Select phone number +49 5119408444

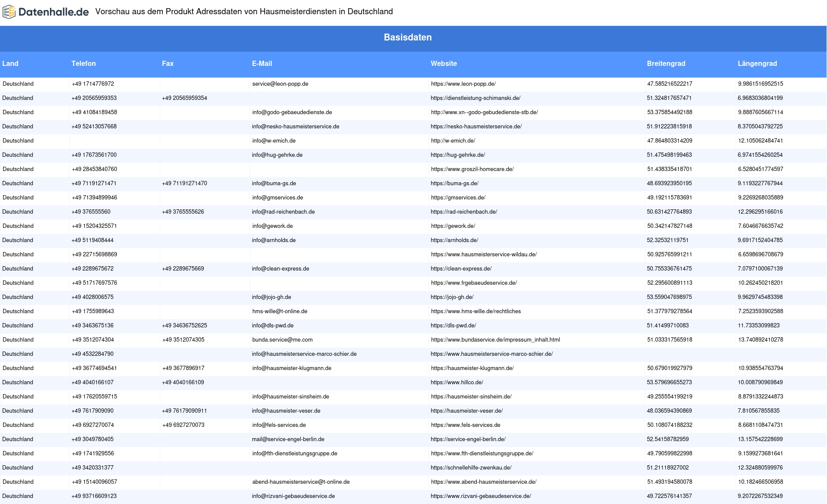point(93,240)
